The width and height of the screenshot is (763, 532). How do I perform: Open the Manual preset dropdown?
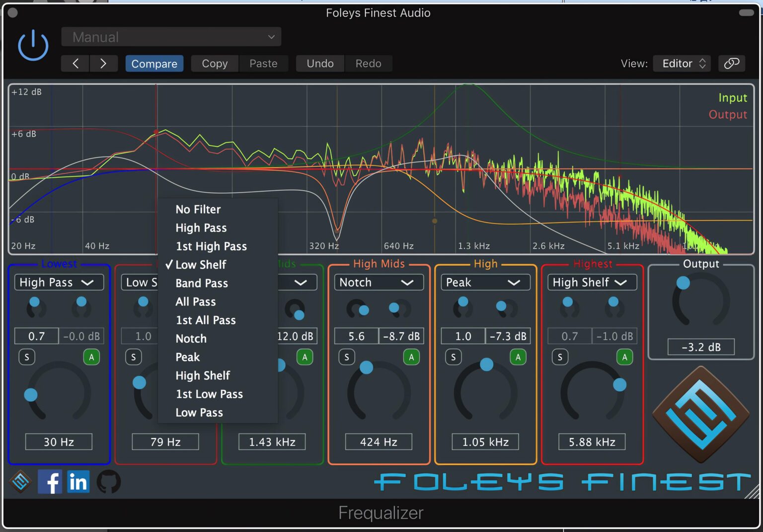171,36
